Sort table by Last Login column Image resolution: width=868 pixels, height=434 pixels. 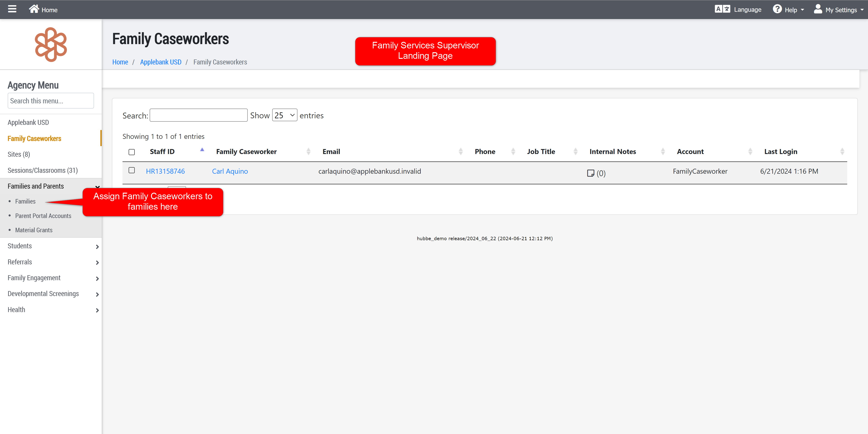pyautogui.click(x=781, y=152)
